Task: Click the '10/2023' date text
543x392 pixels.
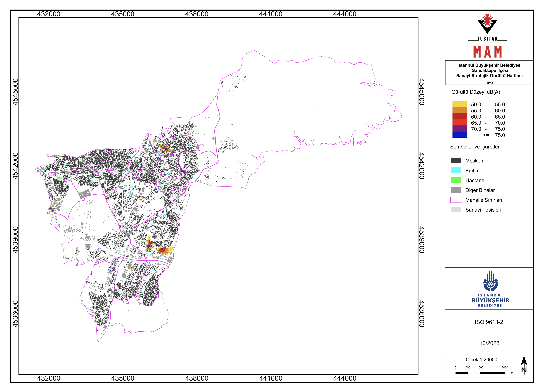Action: click(489, 343)
